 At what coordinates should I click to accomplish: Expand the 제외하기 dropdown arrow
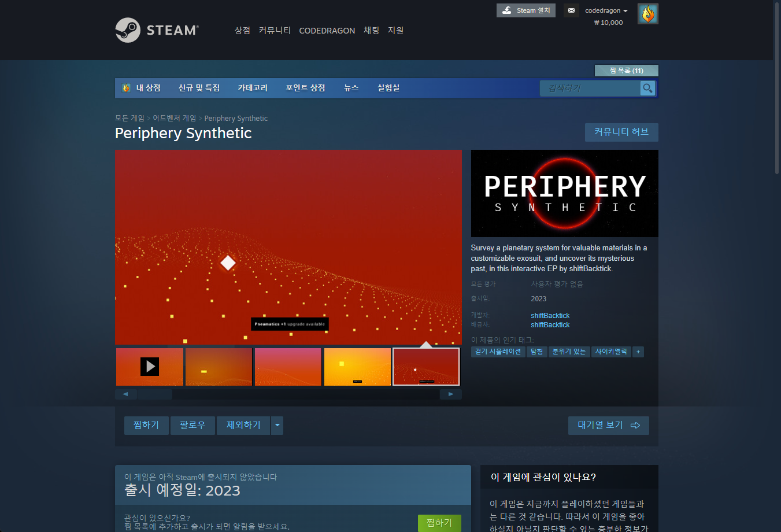point(277,426)
